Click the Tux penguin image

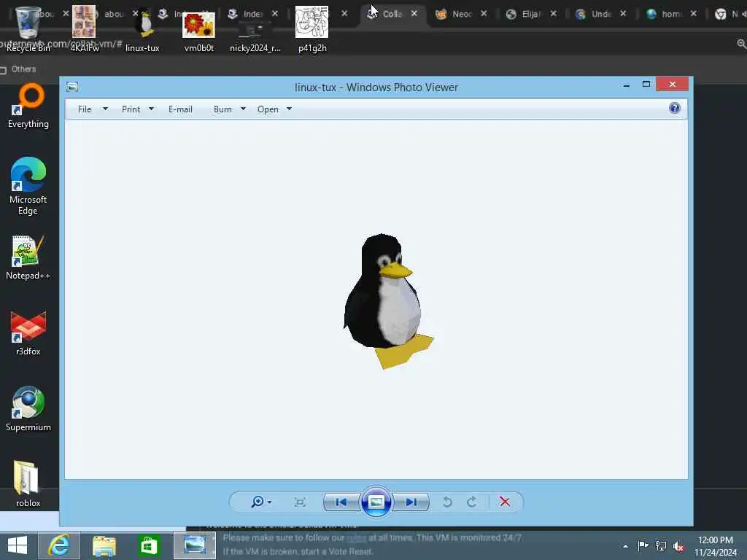(389, 301)
